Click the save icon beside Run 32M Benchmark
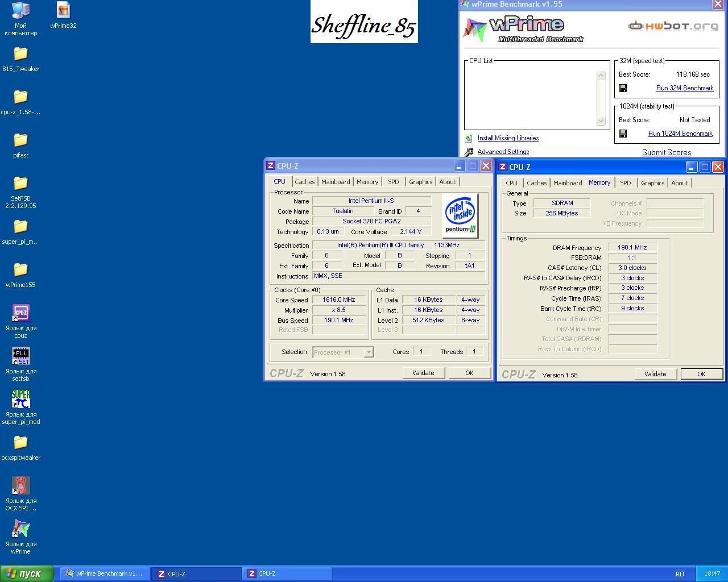The width and height of the screenshot is (728, 582). pos(623,88)
